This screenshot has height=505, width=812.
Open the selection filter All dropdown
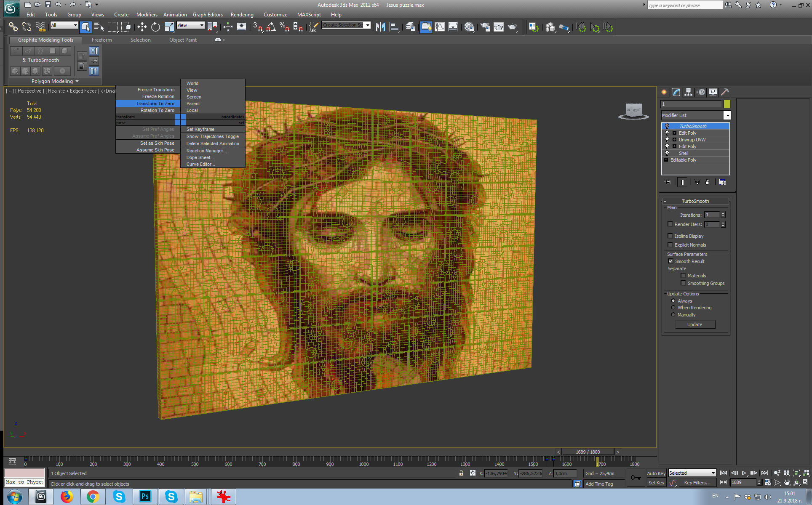click(x=64, y=25)
